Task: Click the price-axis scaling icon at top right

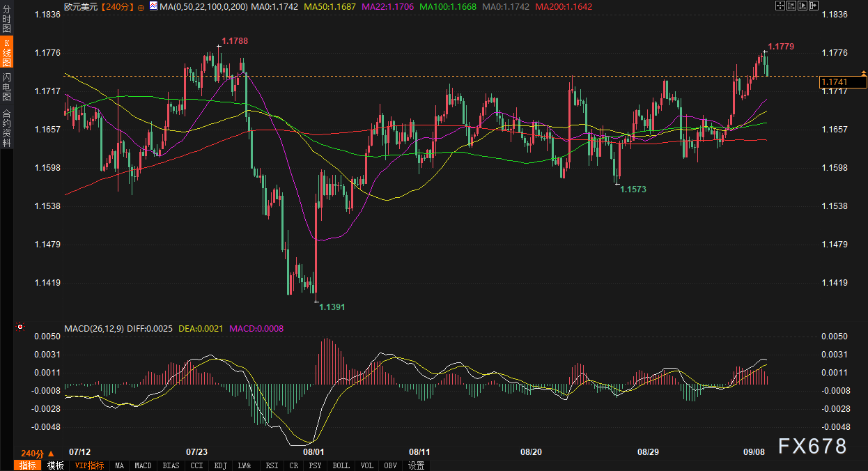Action: pyautogui.click(x=791, y=6)
